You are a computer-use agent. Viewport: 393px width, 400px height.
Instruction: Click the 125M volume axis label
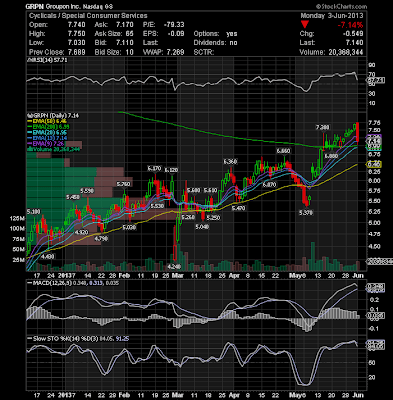[18, 218]
